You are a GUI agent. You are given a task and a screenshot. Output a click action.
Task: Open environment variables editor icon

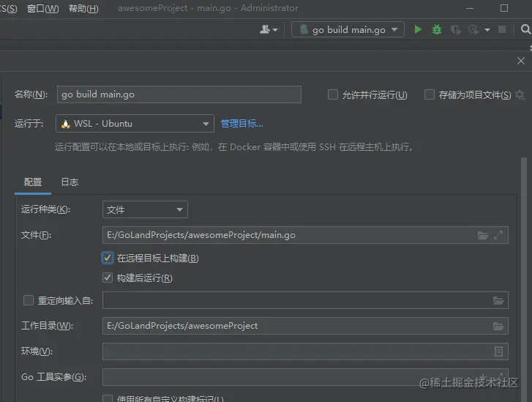498,351
